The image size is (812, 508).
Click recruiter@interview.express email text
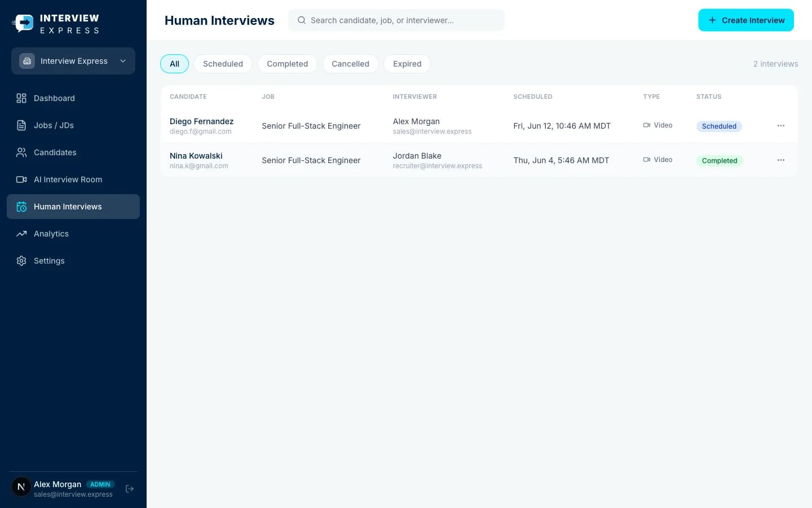pos(437,166)
